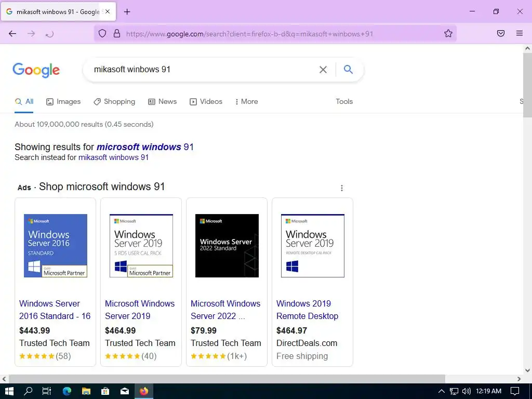The height and width of the screenshot is (399, 532).
Task: Switch to the Videos tab
Action: (206, 101)
